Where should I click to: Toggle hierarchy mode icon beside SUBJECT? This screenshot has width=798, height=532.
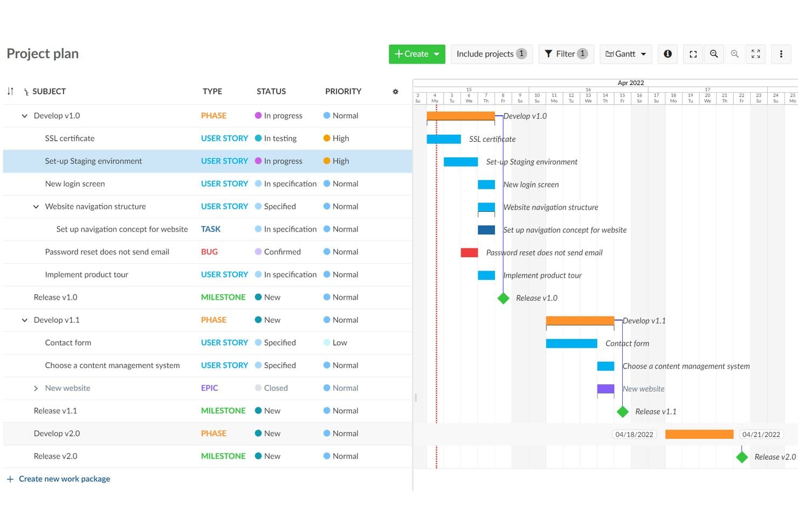tap(26, 92)
